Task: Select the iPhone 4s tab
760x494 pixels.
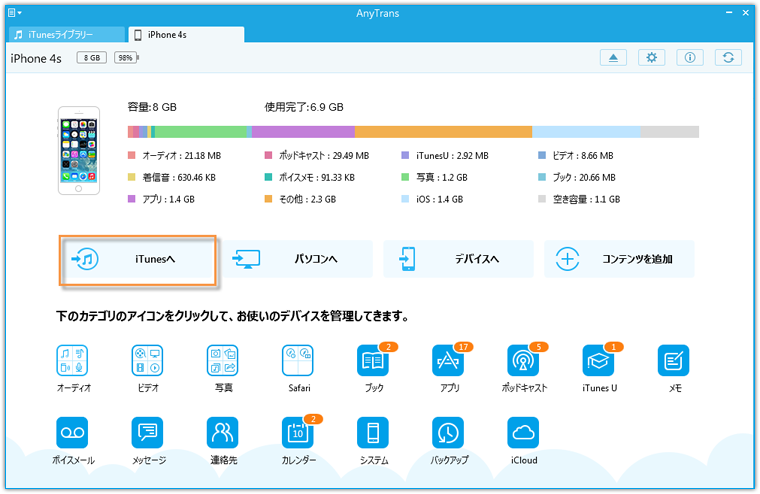Action: tap(186, 34)
